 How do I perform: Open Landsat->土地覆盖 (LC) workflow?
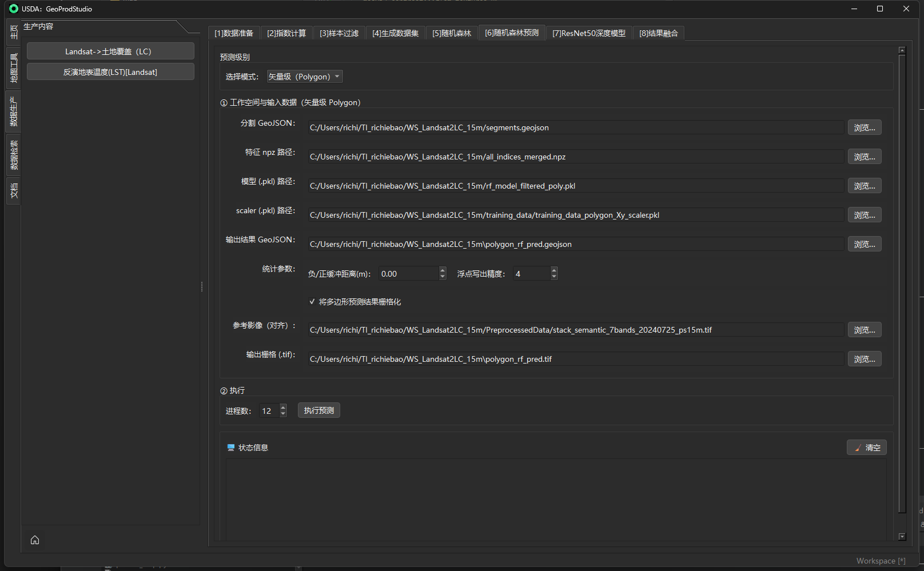pyautogui.click(x=110, y=51)
